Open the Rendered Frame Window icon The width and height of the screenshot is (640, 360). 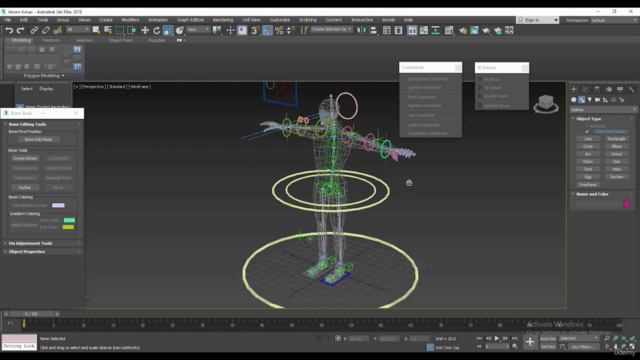click(474, 30)
